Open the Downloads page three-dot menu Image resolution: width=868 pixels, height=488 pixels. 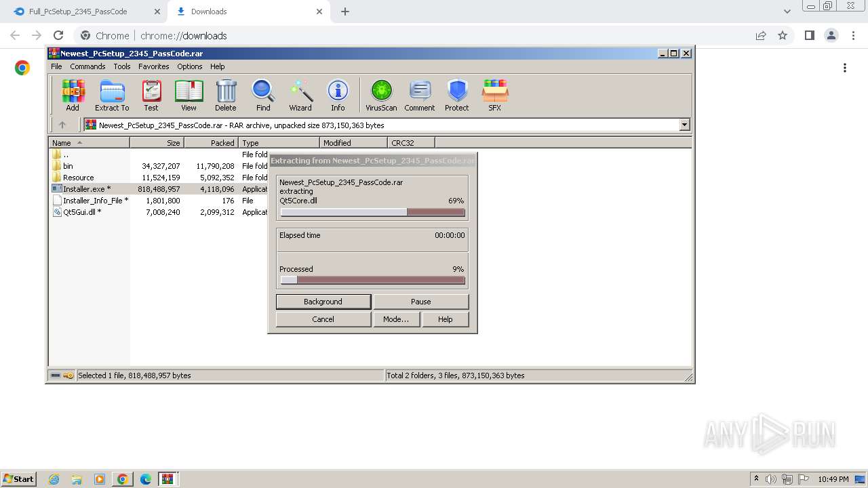pos(845,68)
